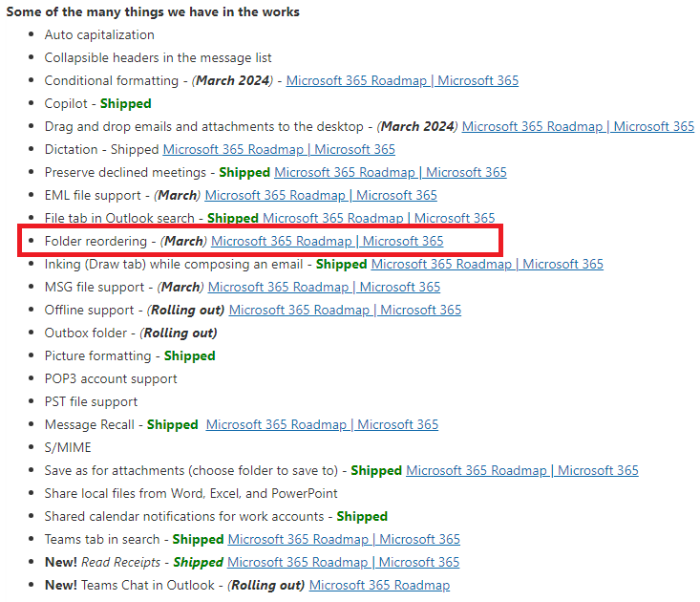Click 'Share local files from Word, Excel, and PowerPoint'

pos(191,493)
